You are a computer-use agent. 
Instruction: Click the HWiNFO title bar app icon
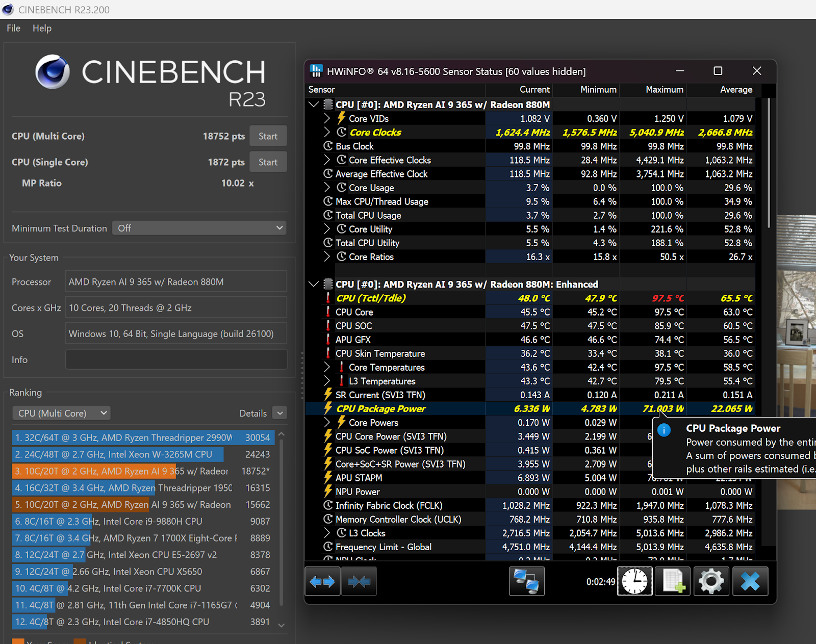click(x=316, y=71)
